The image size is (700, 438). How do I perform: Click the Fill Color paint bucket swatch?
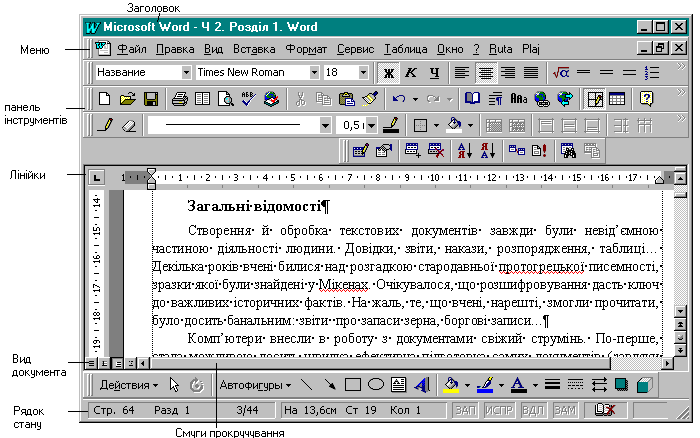point(451,384)
